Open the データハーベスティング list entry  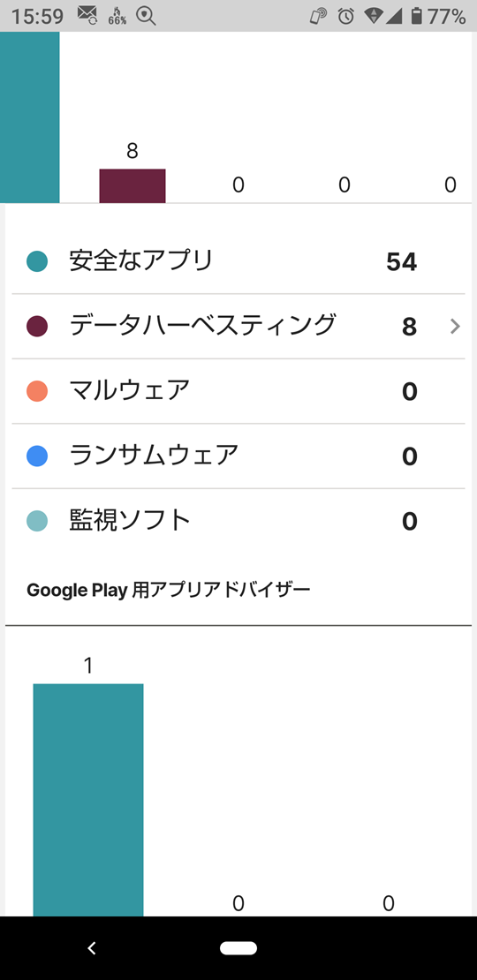click(238, 327)
